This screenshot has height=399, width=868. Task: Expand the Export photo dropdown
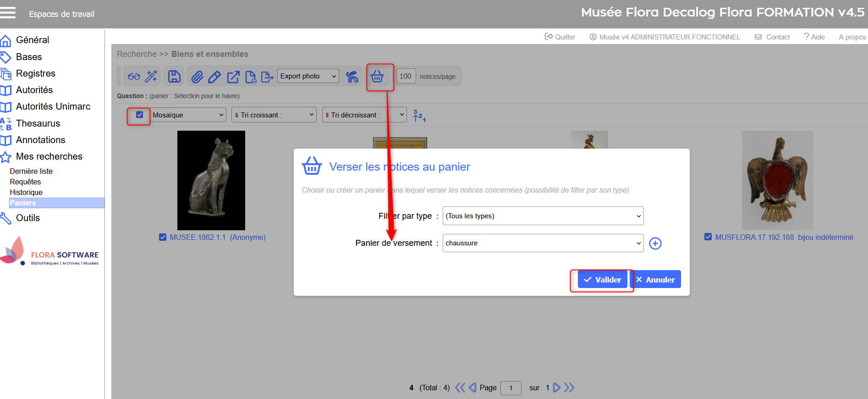click(x=308, y=76)
